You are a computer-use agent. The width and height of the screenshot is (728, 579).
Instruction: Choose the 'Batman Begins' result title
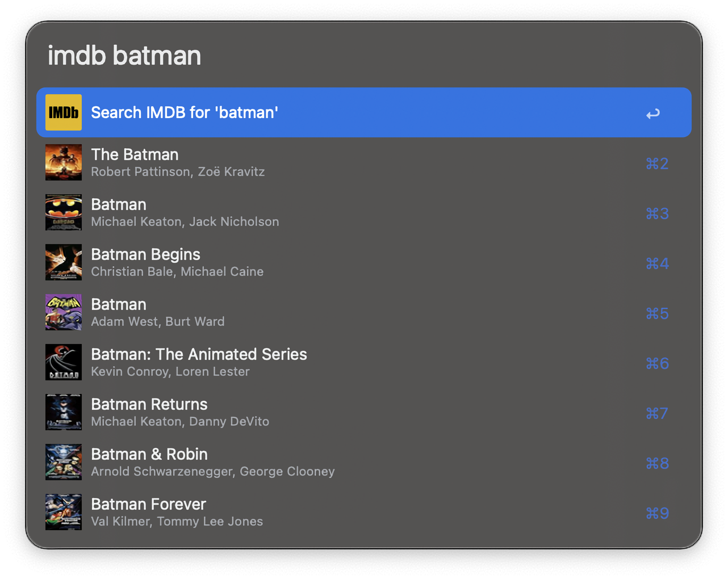tap(145, 254)
